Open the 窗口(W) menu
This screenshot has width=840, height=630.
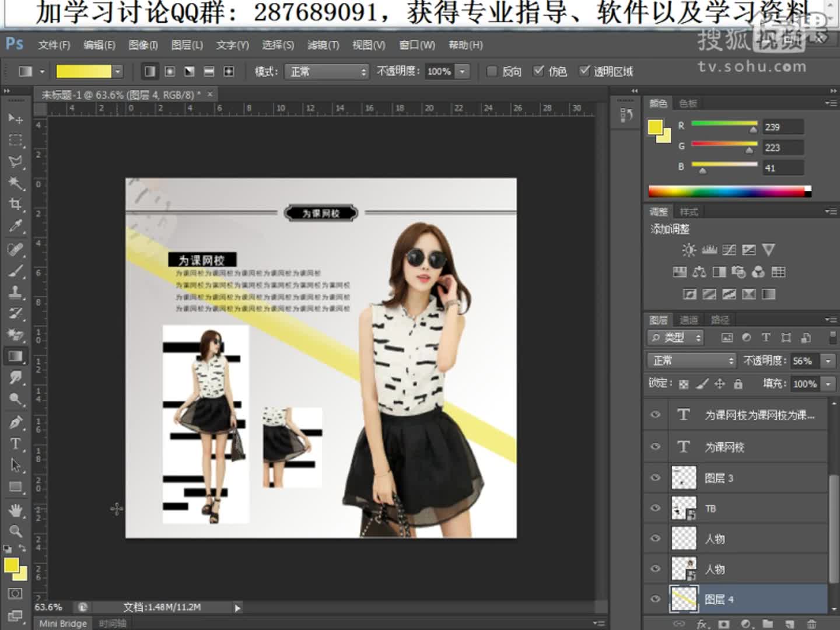[417, 45]
